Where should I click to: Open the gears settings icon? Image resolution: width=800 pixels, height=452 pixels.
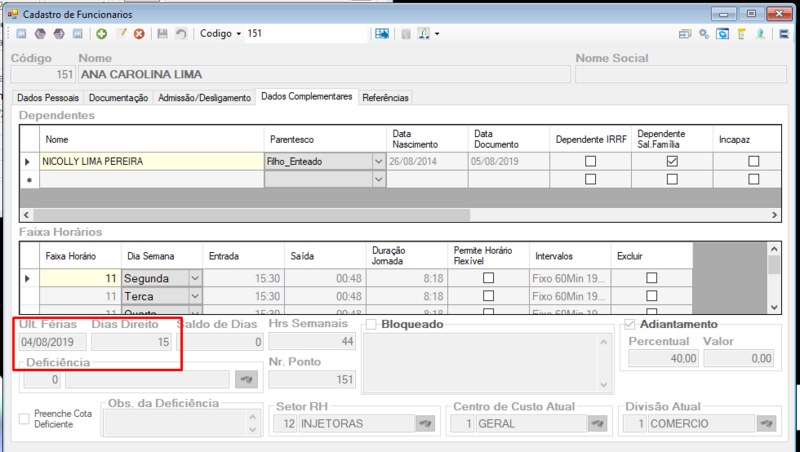(x=704, y=34)
